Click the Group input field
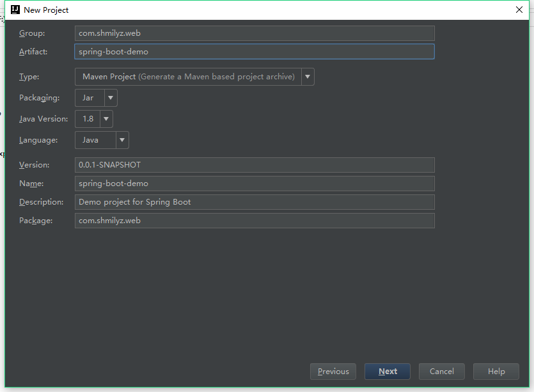Viewport: 534px width, 392px height. [x=255, y=33]
